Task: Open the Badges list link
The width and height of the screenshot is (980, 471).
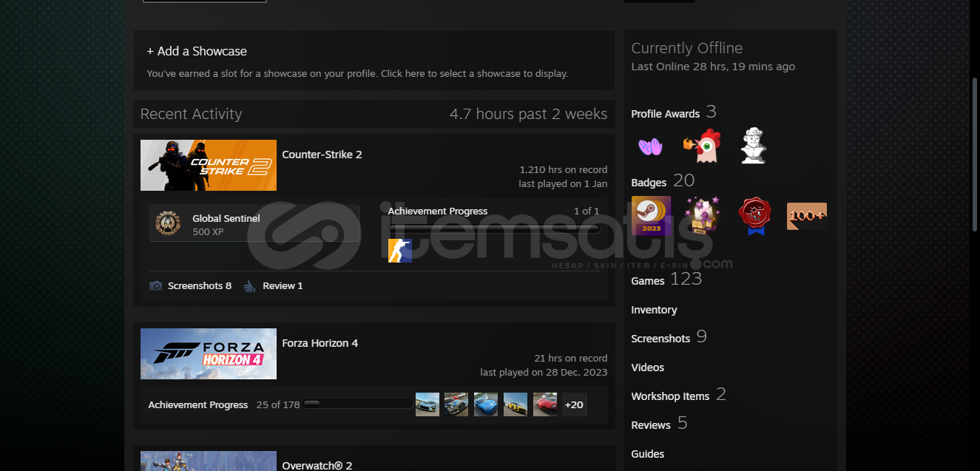Action: coord(649,183)
